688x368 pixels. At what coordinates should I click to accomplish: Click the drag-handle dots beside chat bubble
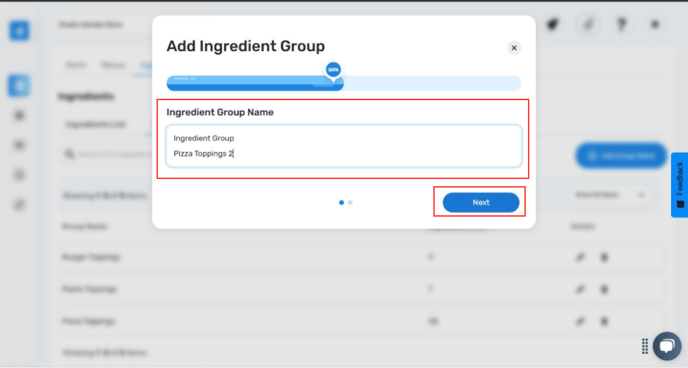(x=645, y=346)
